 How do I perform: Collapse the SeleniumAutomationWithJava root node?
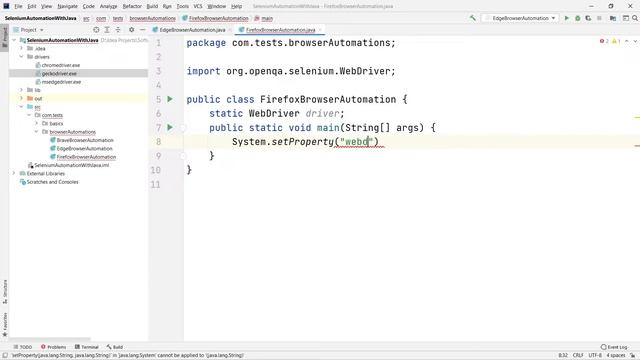click(x=14, y=40)
